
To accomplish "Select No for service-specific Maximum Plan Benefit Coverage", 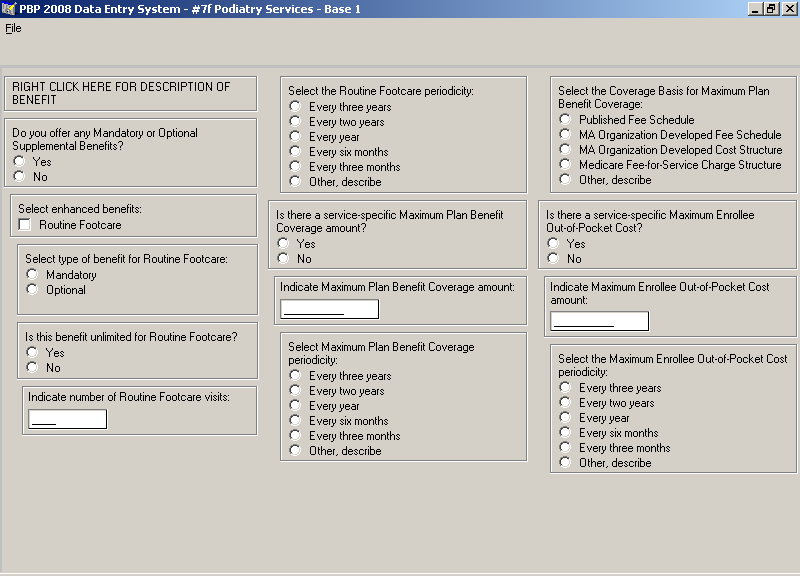I will pyautogui.click(x=283, y=258).
